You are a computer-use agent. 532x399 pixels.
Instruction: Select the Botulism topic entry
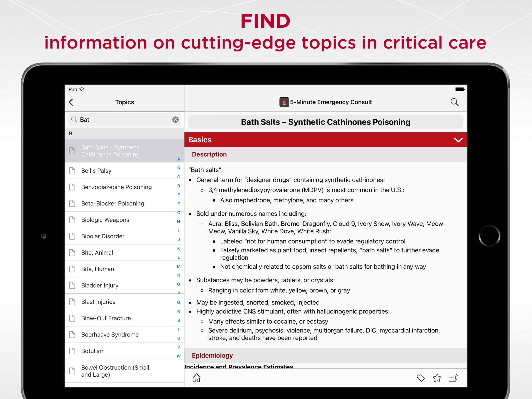[93, 351]
